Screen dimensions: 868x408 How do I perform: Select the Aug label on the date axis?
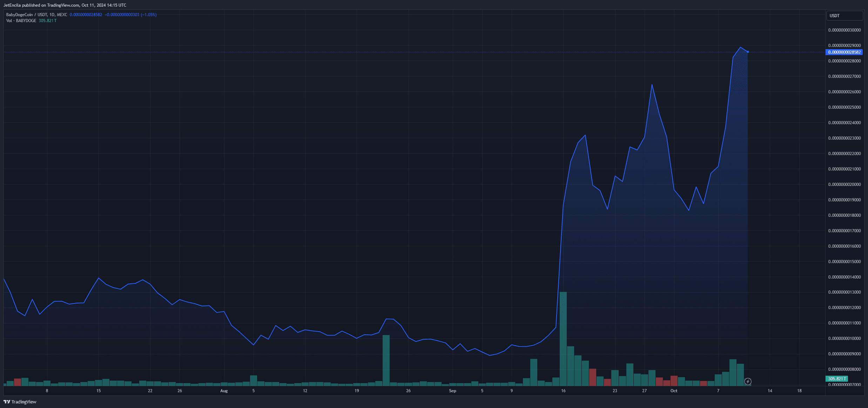[224, 390]
